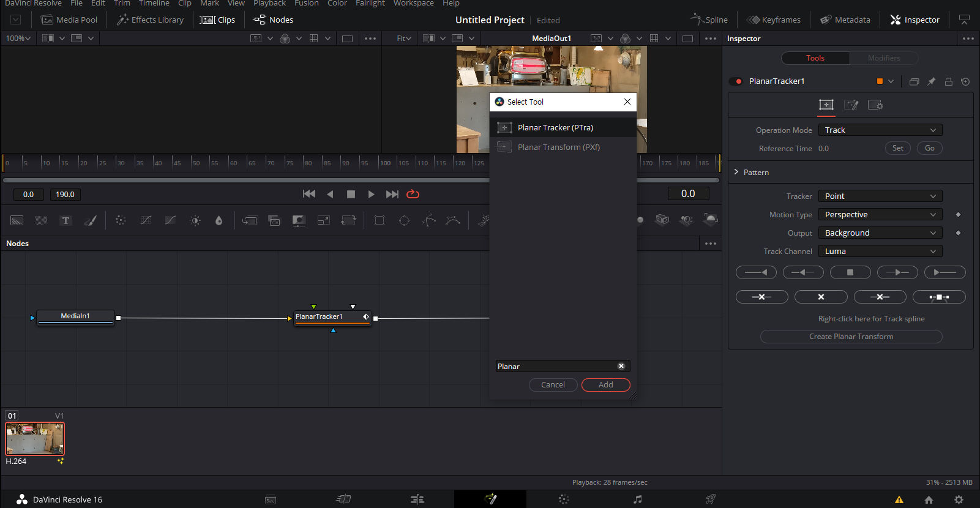Toggle playback loop mode
Screen dimensions: 980x508
[x=413, y=194]
